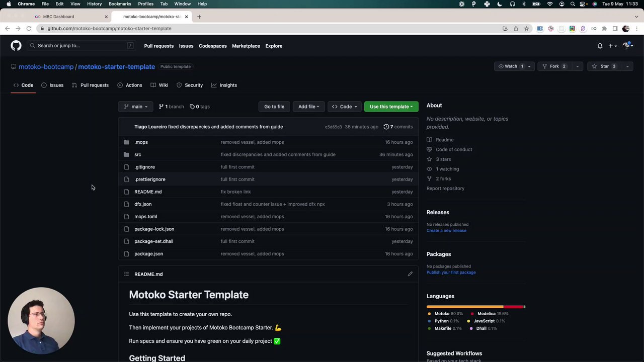Open the Security tab
This screenshot has height=362, width=644.
[x=190, y=85]
